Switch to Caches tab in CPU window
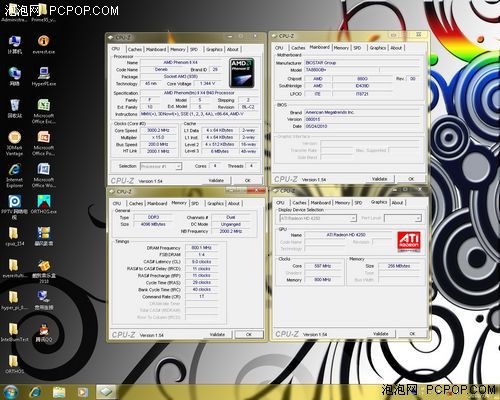500x400 pixels. coord(135,49)
